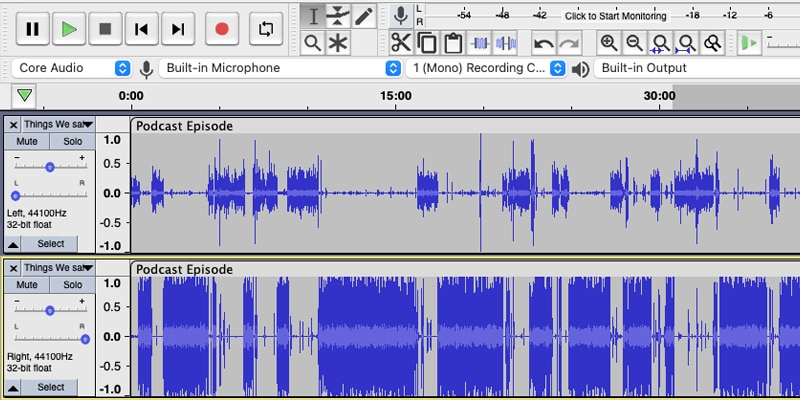
Task: Collapse the Left track with arrow button
Action: (13, 244)
